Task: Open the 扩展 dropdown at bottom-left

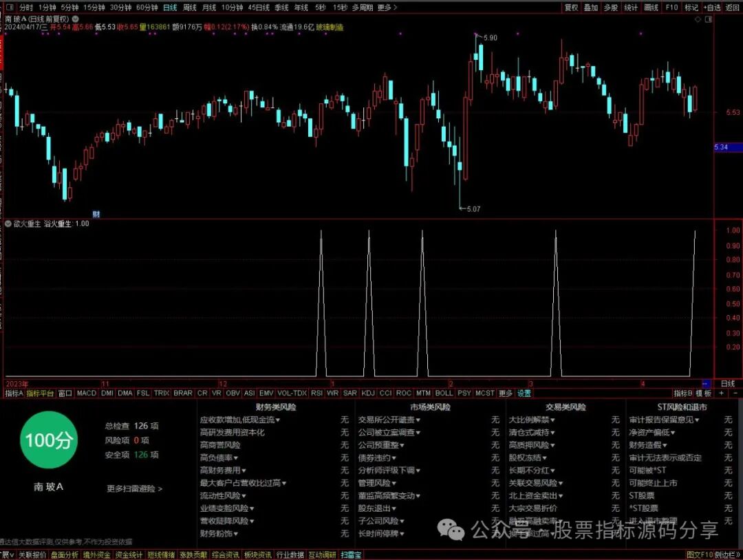Action: (x=7, y=554)
